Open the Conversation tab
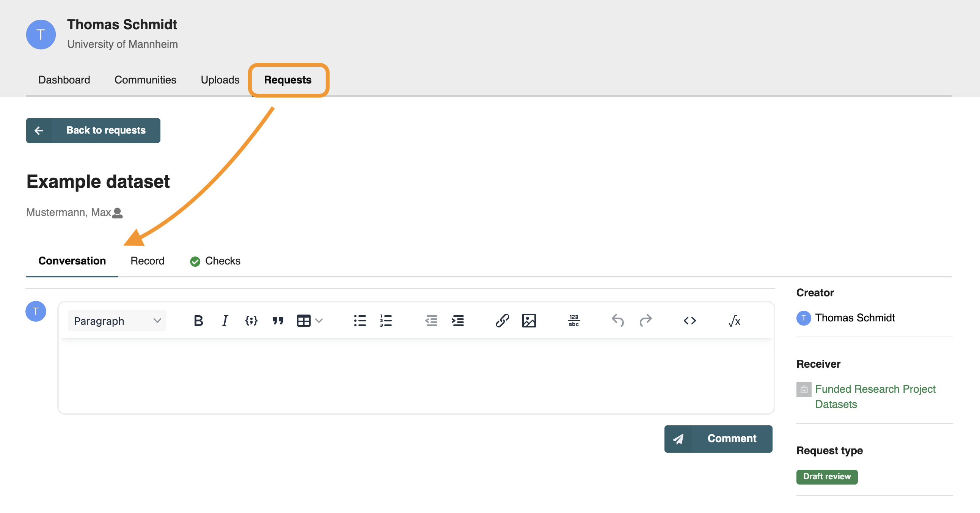The image size is (980, 513). pos(72,261)
